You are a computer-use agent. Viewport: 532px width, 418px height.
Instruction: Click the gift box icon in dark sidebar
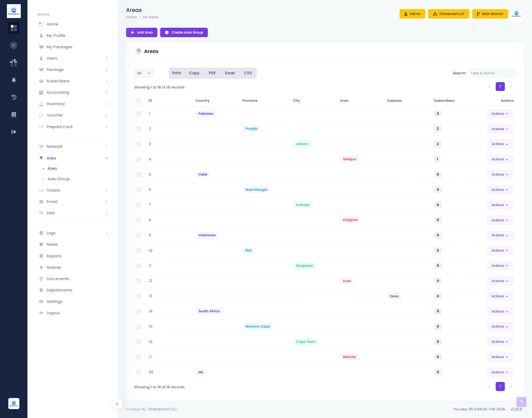(x=14, y=63)
